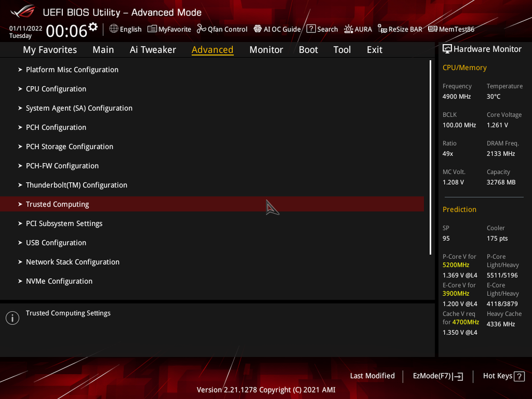Switch to EzMode with the F7 button
The height and width of the screenshot is (399, 532).
tap(437, 376)
